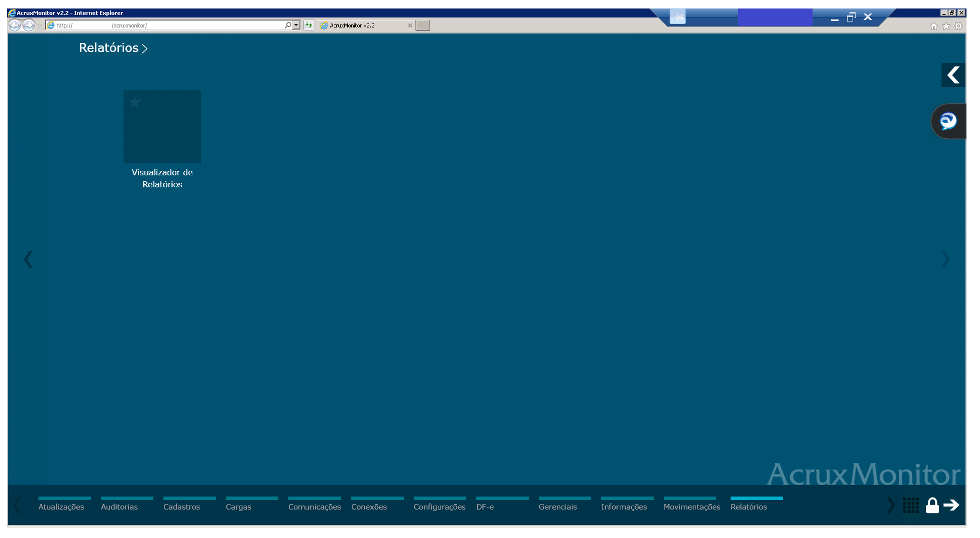Open the Configurações menu tab
The height and width of the screenshot is (538, 980).
[440, 505]
